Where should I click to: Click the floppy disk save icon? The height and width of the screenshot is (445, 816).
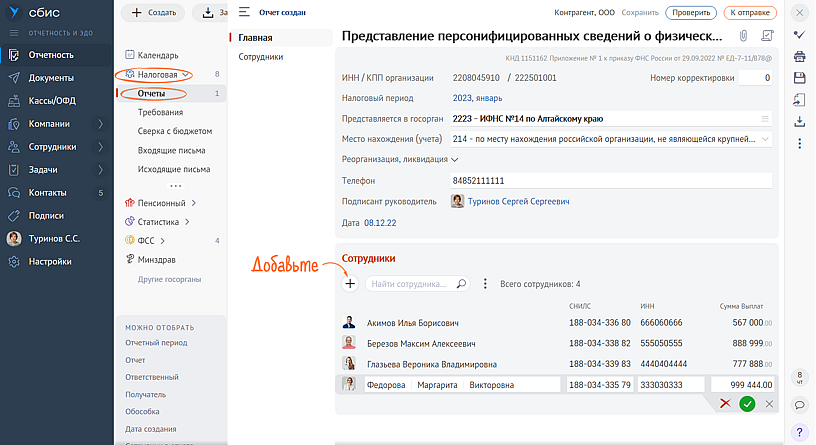click(799, 78)
